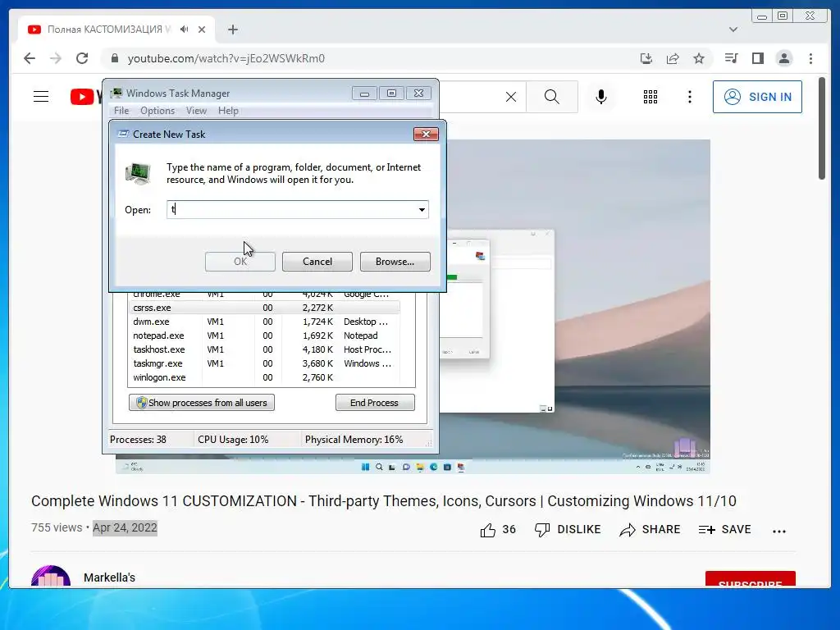Select the csrss.exe process row
The height and width of the screenshot is (630, 840).
[x=264, y=308]
